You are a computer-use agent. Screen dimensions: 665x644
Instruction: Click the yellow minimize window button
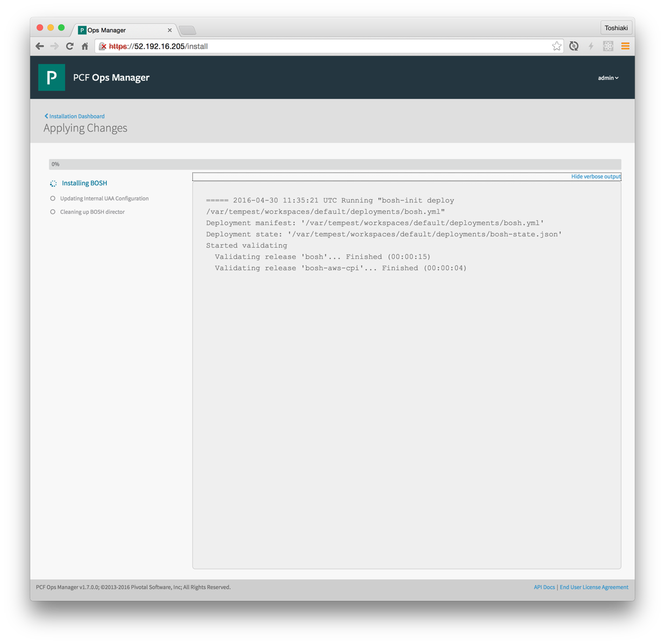point(50,27)
